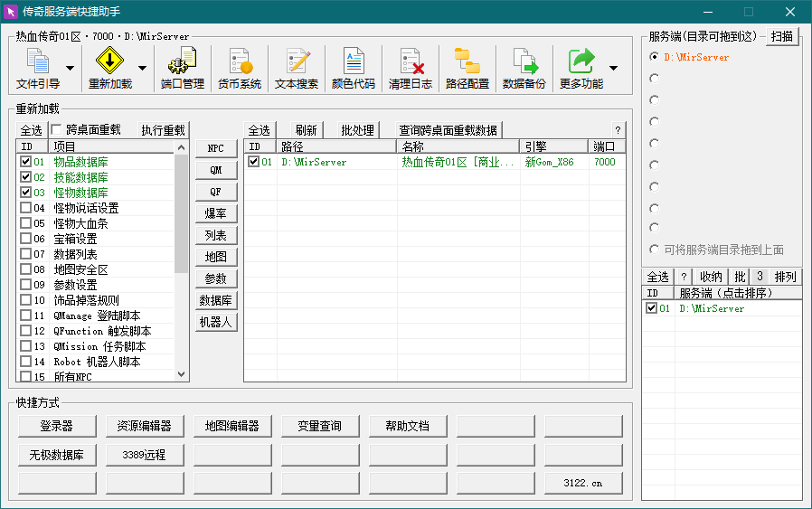Open 端口管理 port management
812x509 pixels.
point(182,69)
